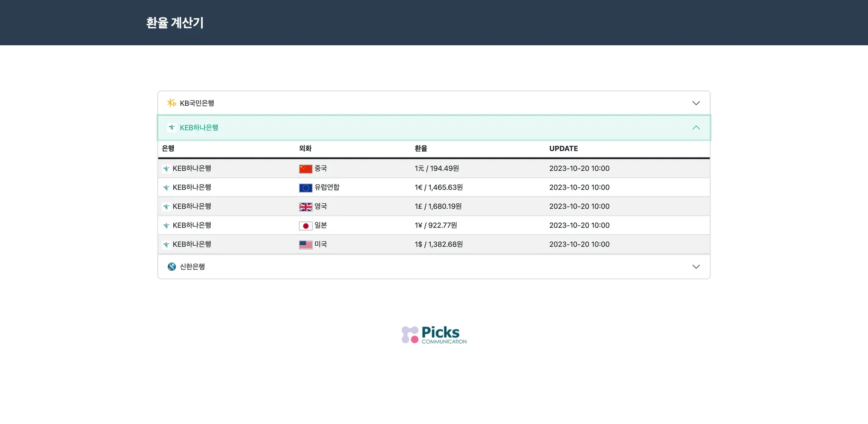868x424 pixels.
Task: Click the European Union flag icon
Action: (306, 188)
